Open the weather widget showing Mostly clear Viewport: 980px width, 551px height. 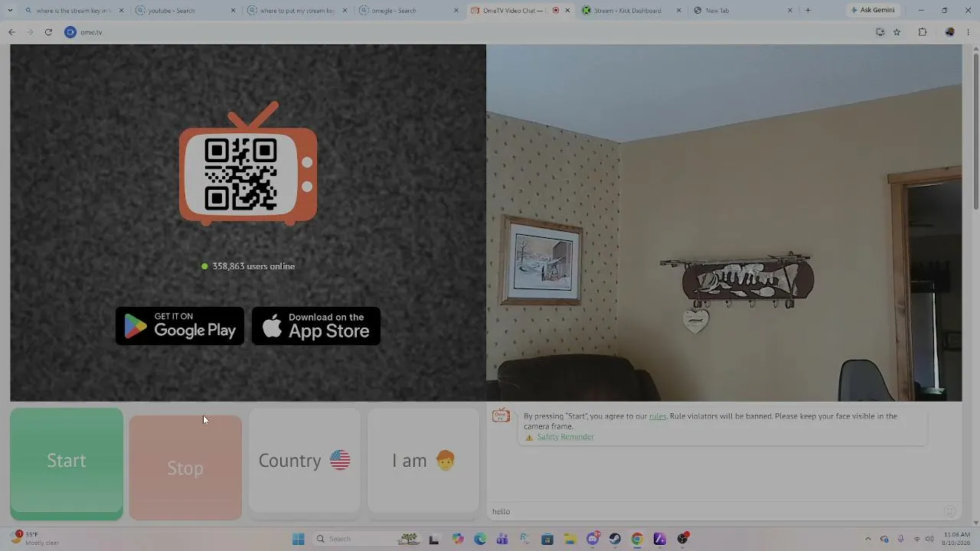click(35, 539)
